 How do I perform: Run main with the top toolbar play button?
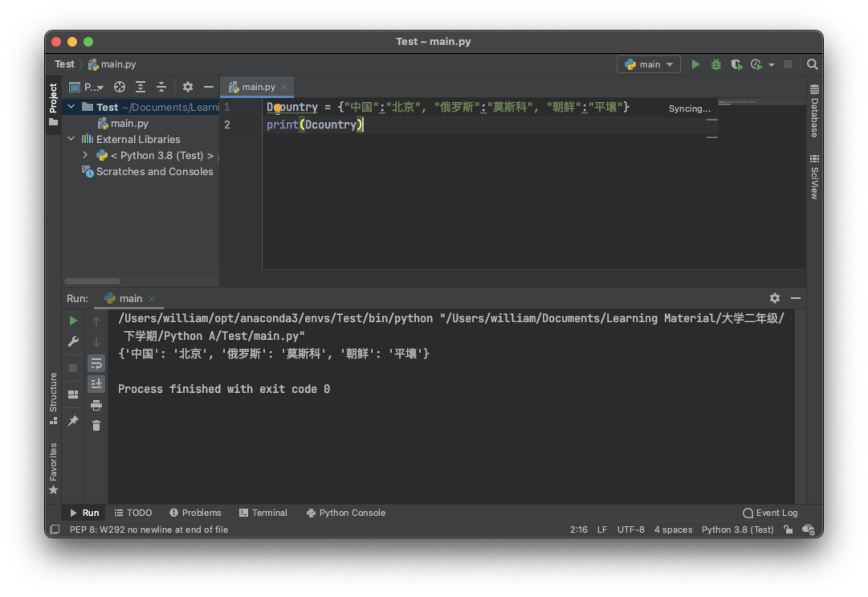click(695, 65)
